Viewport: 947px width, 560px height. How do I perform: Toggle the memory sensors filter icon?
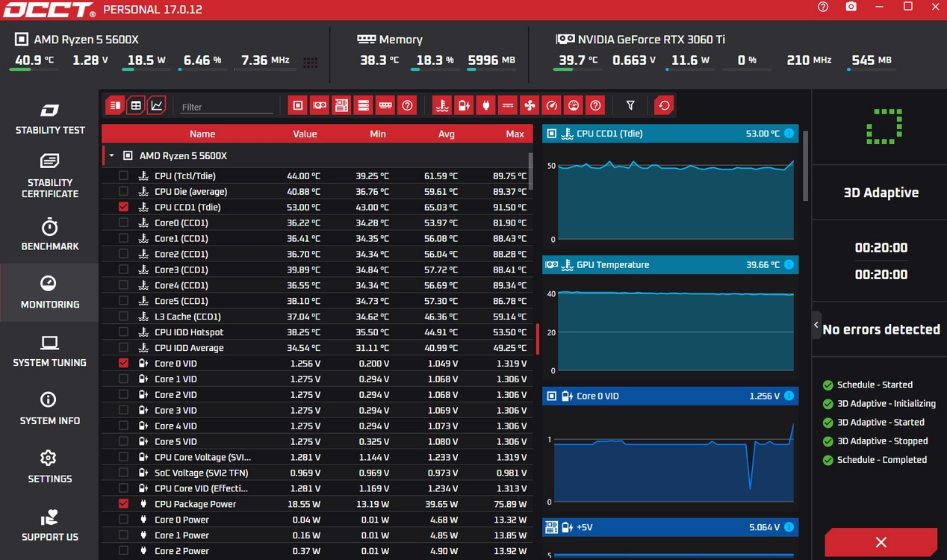(x=385, y=106)
